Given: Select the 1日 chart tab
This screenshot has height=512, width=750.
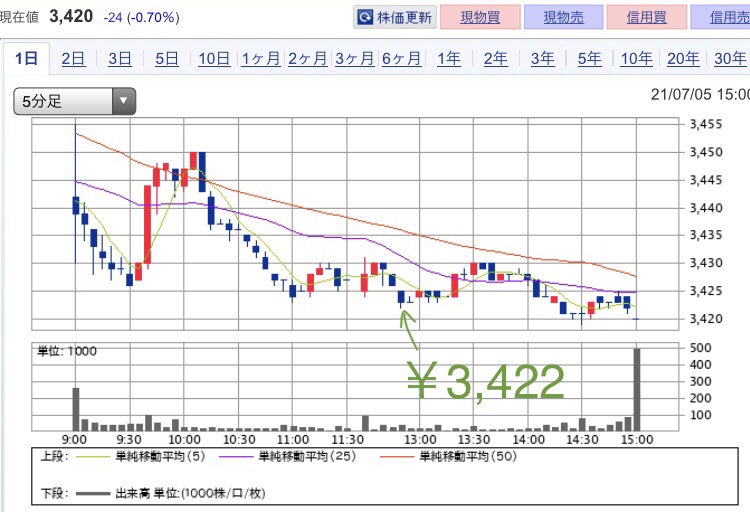Looking at the screenshot, I should (26, 59).
